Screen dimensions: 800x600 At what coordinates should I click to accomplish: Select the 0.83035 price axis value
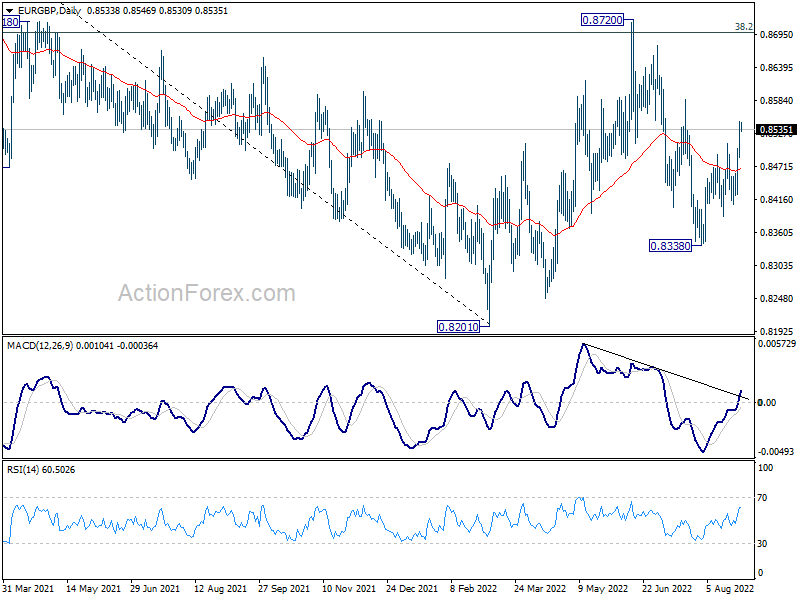(777, 266)
